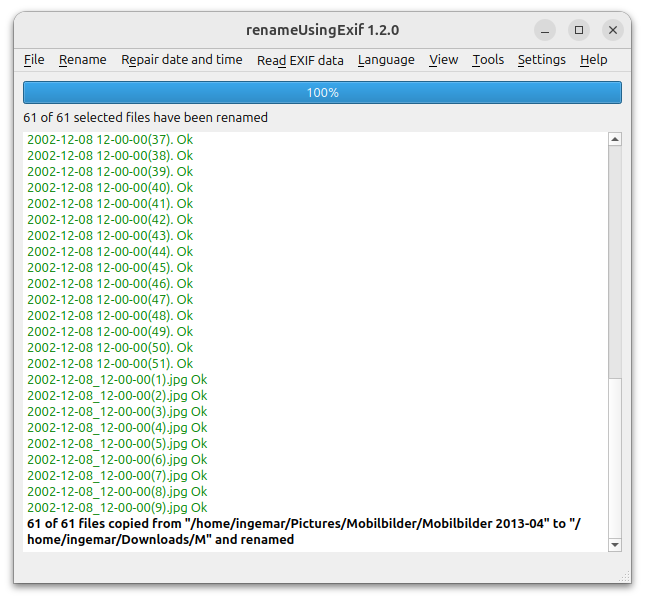This screenshot has height=600, width=645.
Task: Open the Tools menu
Action: coord(488,60)
